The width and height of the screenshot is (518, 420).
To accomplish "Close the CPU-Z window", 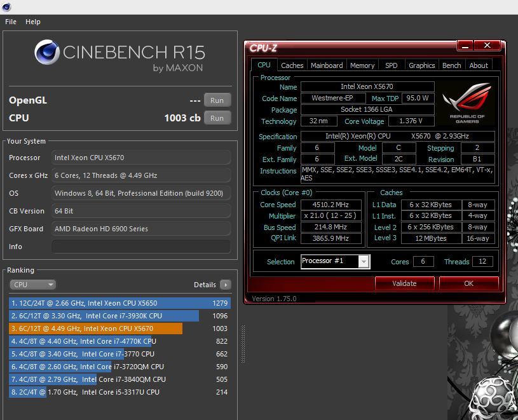I will [487, 46].
